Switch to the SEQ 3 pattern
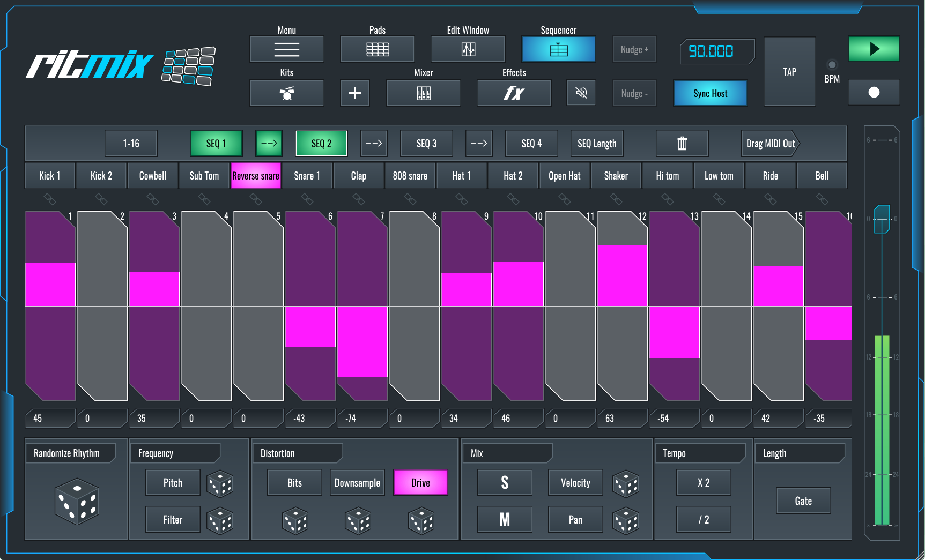925x560 pixels. click(426, 144)
